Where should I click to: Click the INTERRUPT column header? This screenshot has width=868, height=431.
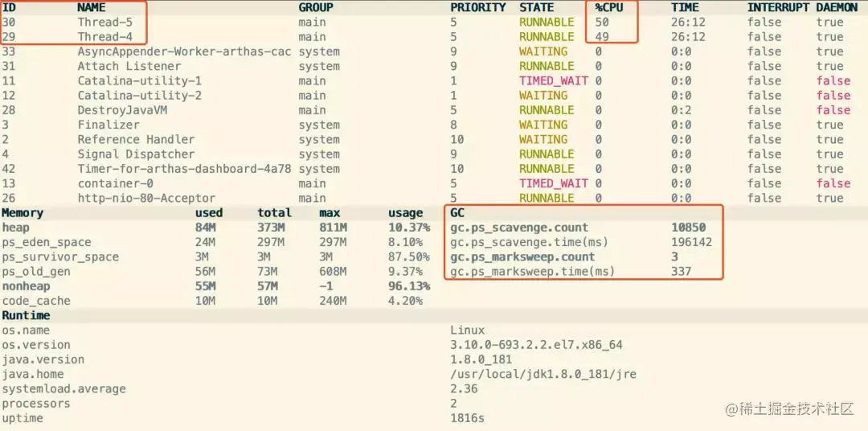tap(778, 8)
